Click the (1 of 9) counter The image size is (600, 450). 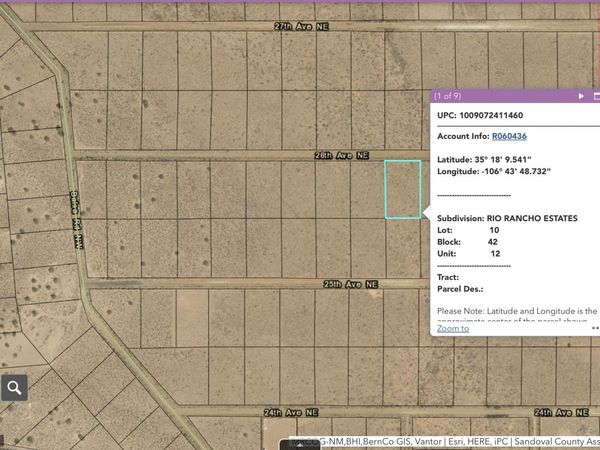(x=447, y=96)
